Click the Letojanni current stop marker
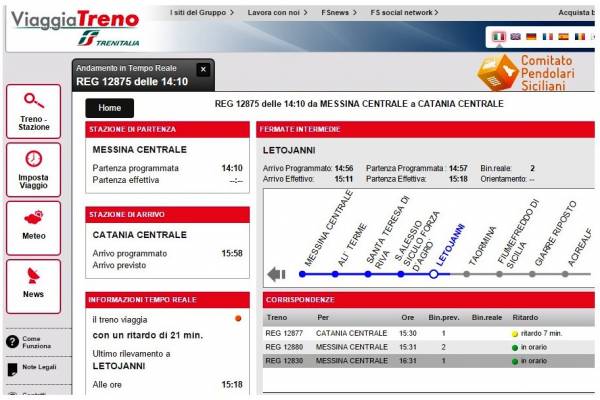Viewport: 600px width, 400px height. pos(434,274)
